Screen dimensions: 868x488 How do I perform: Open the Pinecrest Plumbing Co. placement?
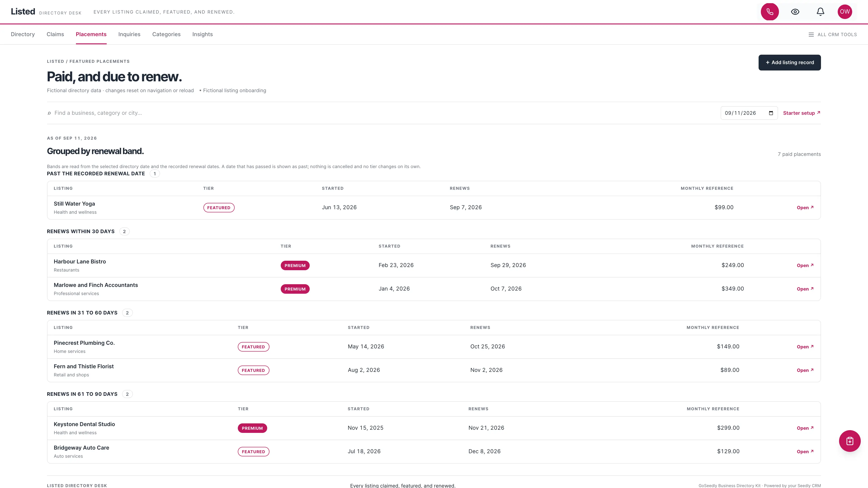tap(805, 347)
